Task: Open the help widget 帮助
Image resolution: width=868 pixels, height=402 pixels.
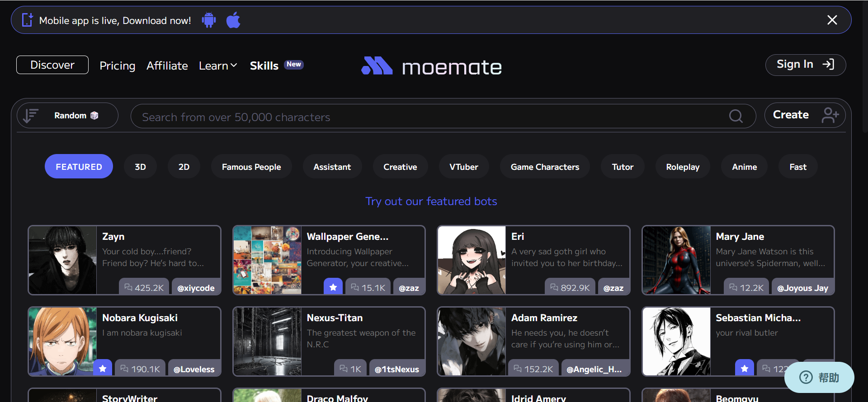Action: [x=819, y=377]
